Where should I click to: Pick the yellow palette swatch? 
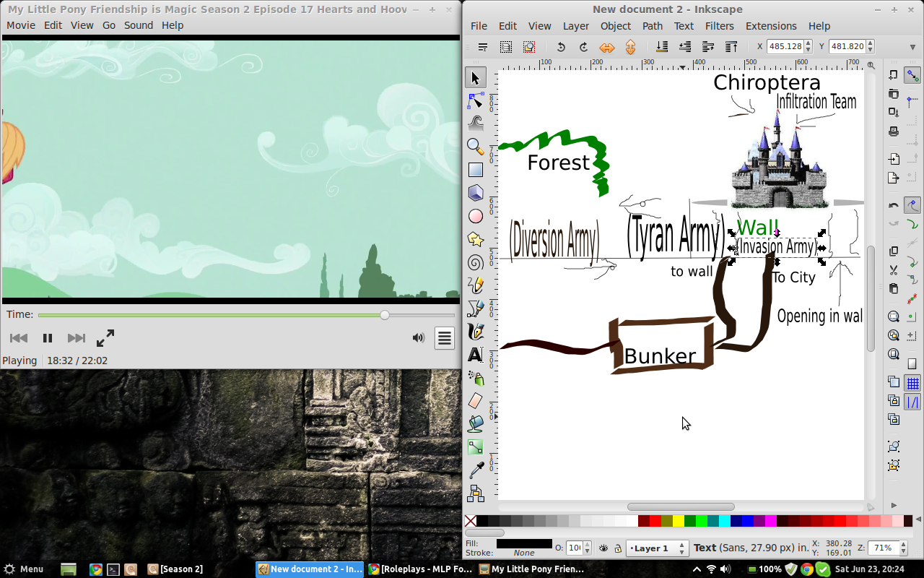click(x=679, y=521)
